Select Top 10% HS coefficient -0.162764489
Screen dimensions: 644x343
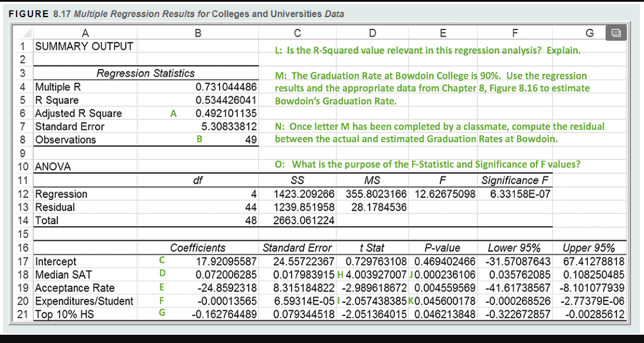point(224,315)
